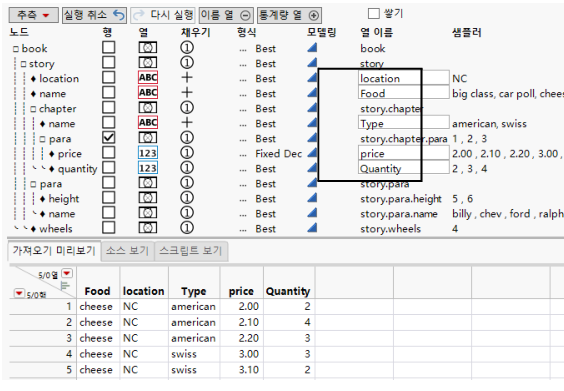Check the row checkbox for height
The width and height of the screenshot is (564, 391).
[108, 198]
